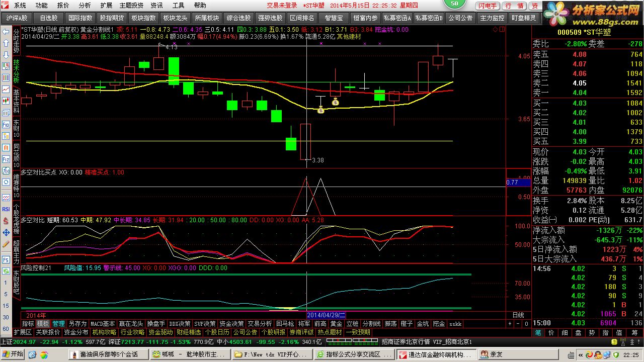Viewport: 644px width, 362px height.
Task: Open the 帮助 menu
Action: click(x=200, y=6)
